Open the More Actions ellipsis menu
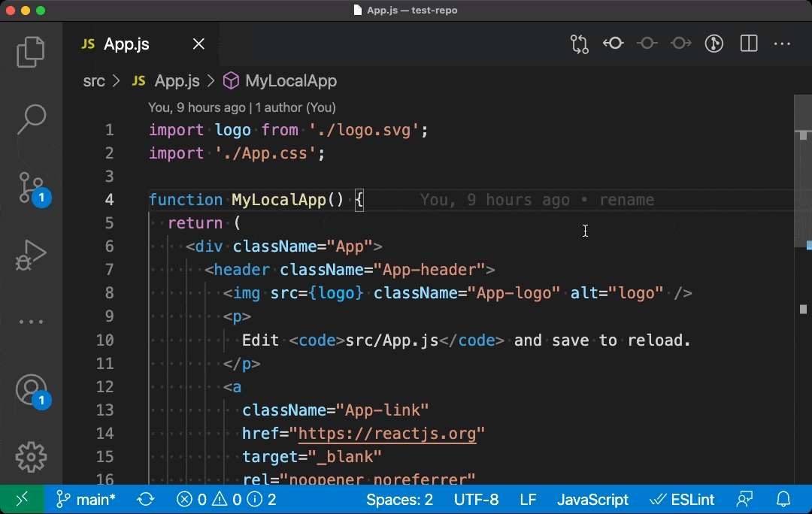The height and width of the screenshot is (514, 812). click(x=782, y=43)
